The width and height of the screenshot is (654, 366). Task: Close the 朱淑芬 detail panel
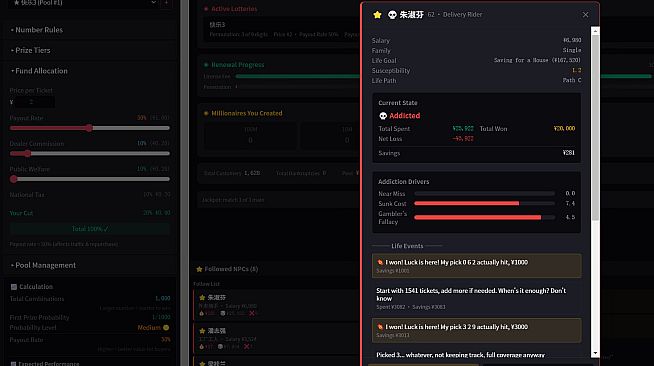click(x=586, y=15)
